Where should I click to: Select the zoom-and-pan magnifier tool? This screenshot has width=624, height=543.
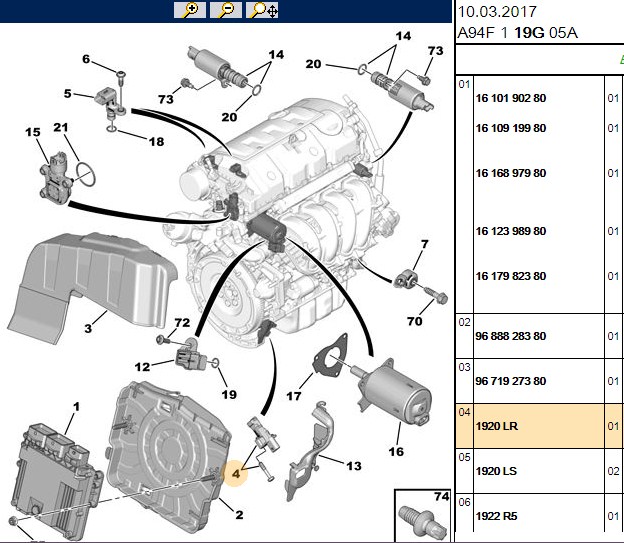pyautogui.click(x=262, y=10)
